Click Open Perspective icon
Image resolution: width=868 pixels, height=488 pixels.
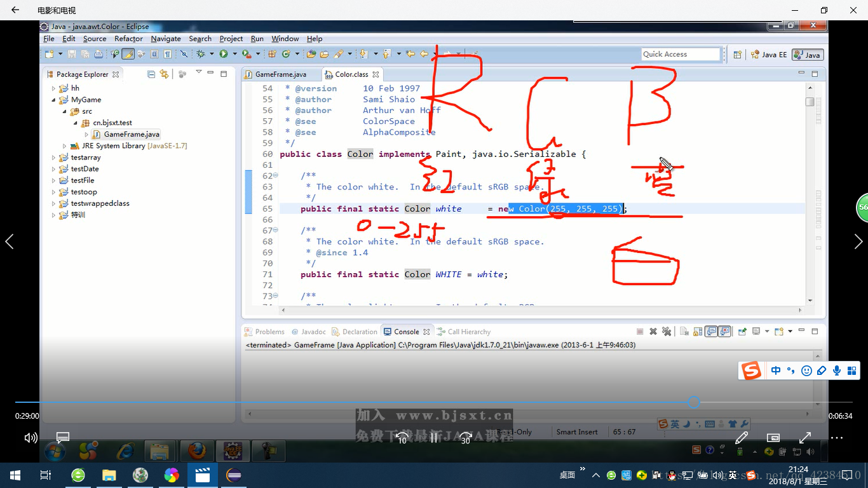[x=737, y=55]
